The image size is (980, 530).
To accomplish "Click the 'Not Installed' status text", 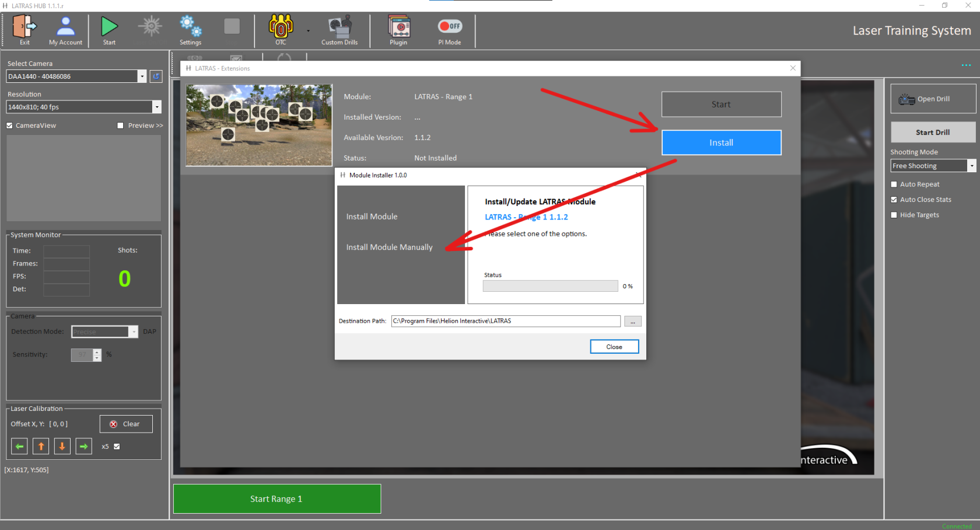I will tap(436, 158).
